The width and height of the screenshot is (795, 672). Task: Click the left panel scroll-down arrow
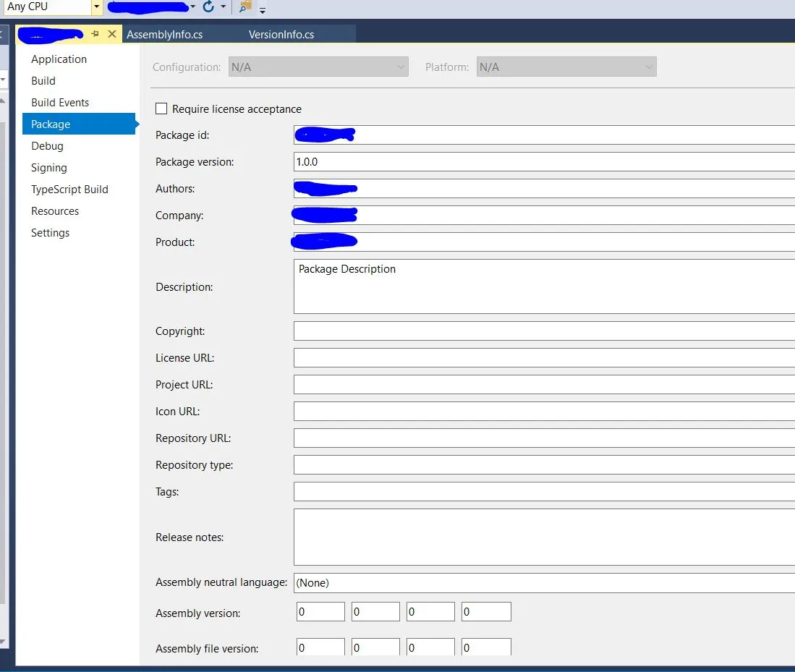(x=3, y=642)
